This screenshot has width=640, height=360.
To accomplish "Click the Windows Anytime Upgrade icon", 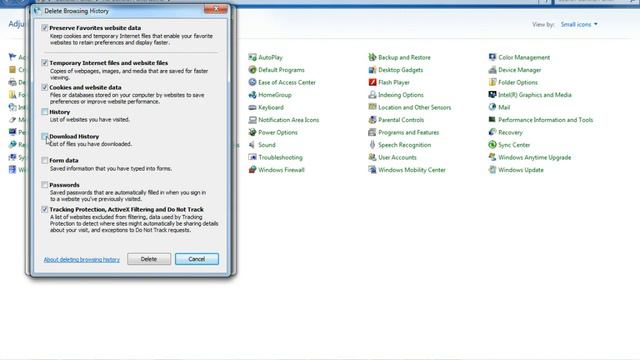I will [x=492, y=157].
